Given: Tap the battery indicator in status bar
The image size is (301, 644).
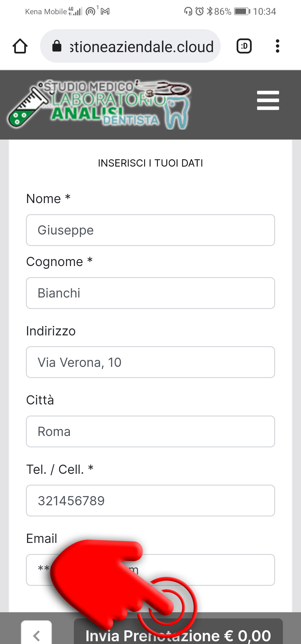Looking at the screenshot, I should [x=242, y=11].
